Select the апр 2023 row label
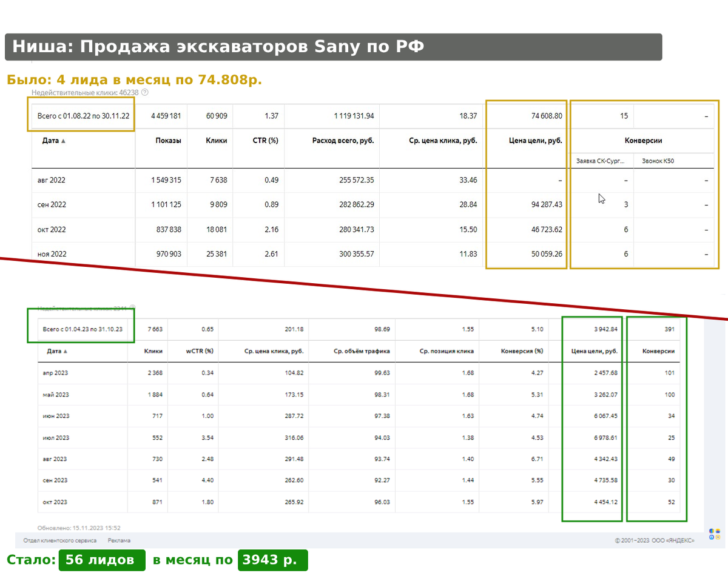This screenshot has height=587, width=728. tap(55, 373)
